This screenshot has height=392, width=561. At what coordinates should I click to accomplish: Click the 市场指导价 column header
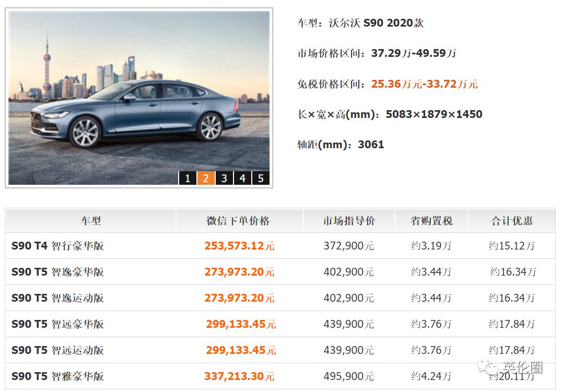pyautogui.click(x=349, y=221)
